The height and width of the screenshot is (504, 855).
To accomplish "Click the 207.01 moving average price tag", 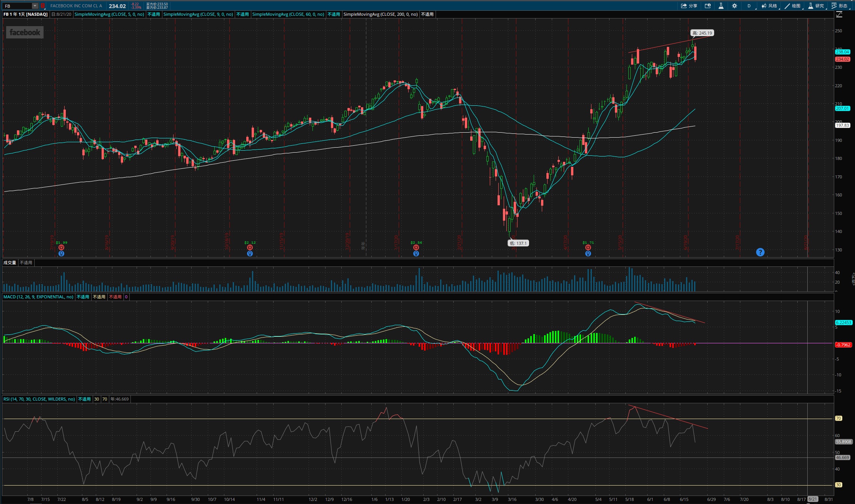I will point(842,108).
